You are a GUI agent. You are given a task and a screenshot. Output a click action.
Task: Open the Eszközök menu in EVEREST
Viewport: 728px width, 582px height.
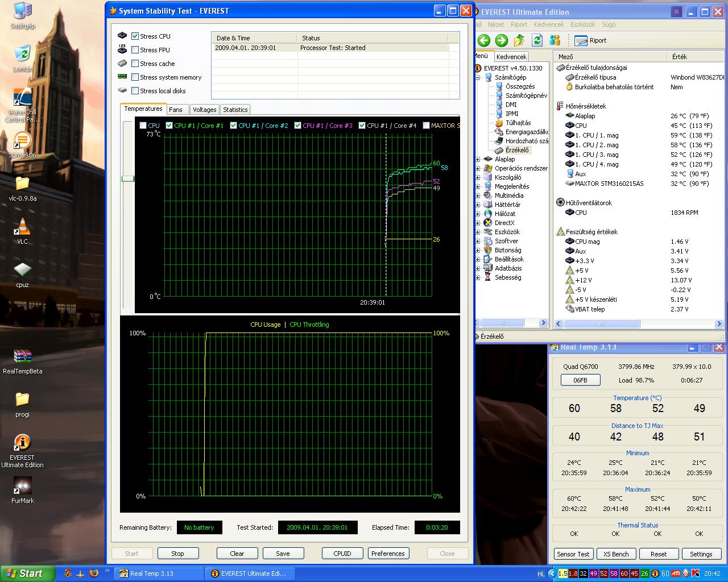point(583,24)
